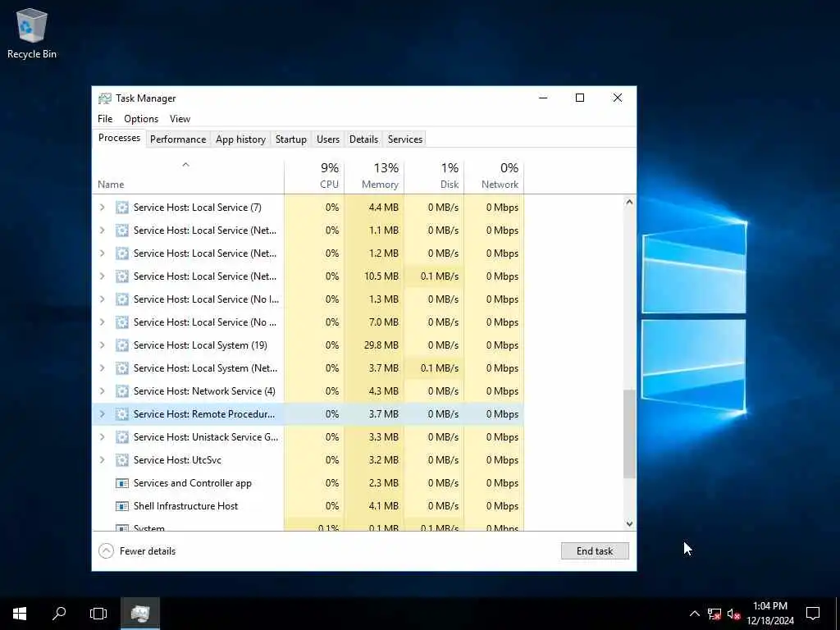
Task: Click Task Manager taskbar button
Action: 139,614
